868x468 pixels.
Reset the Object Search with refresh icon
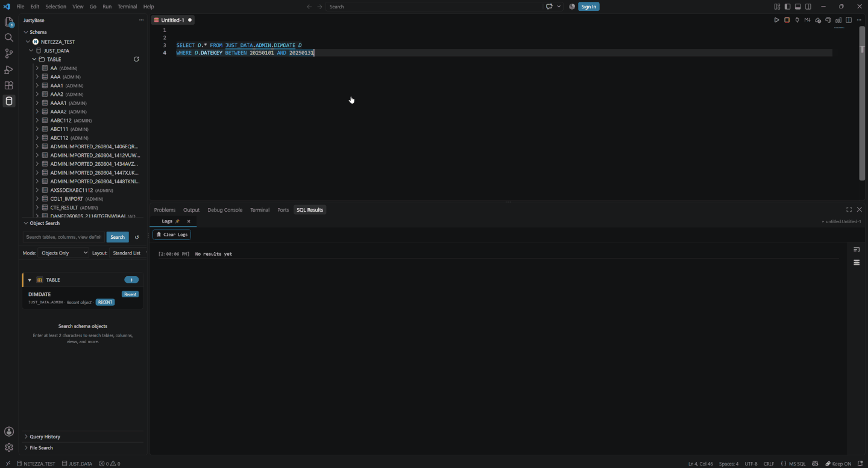click(x=137, y=237)
